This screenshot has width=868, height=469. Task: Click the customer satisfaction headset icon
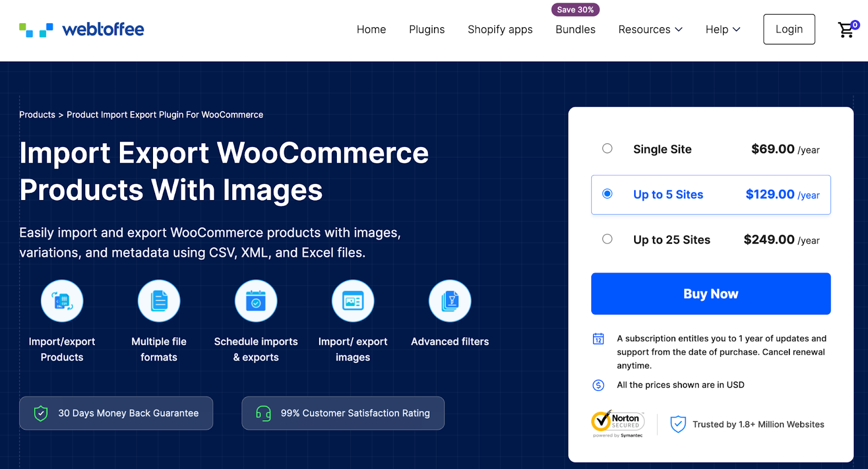pos(263,413)
